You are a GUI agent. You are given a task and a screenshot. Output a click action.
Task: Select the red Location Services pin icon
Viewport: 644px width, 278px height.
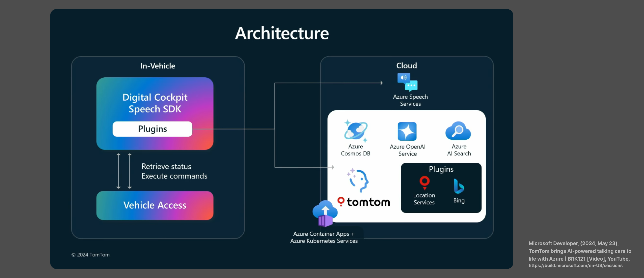pos(424,182)
